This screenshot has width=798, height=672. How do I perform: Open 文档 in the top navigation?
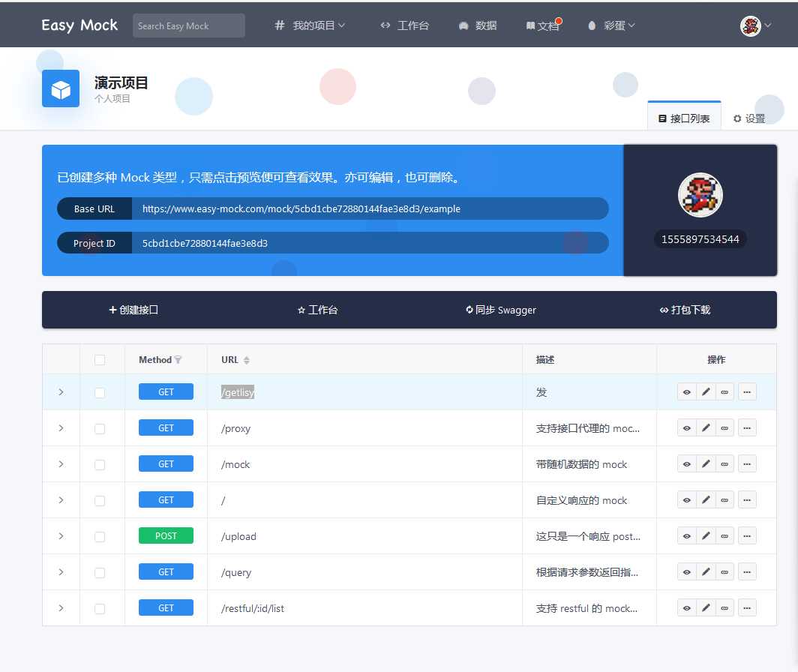(x=542, y=25)
